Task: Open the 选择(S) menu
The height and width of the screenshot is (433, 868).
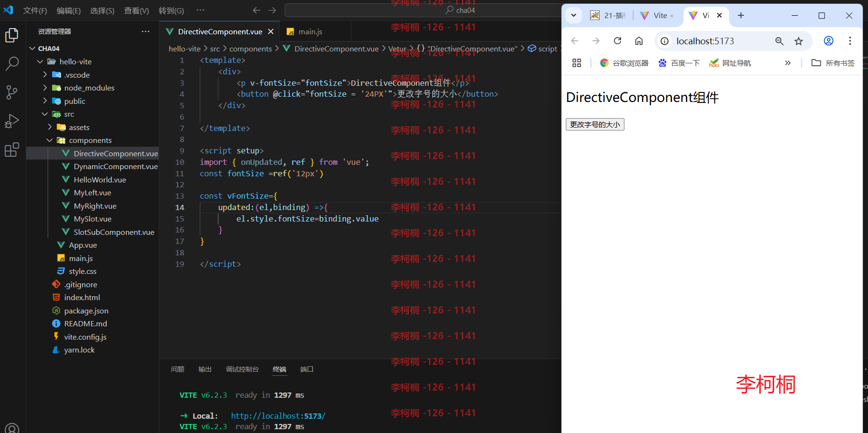Action: click(x=102, y=10)
